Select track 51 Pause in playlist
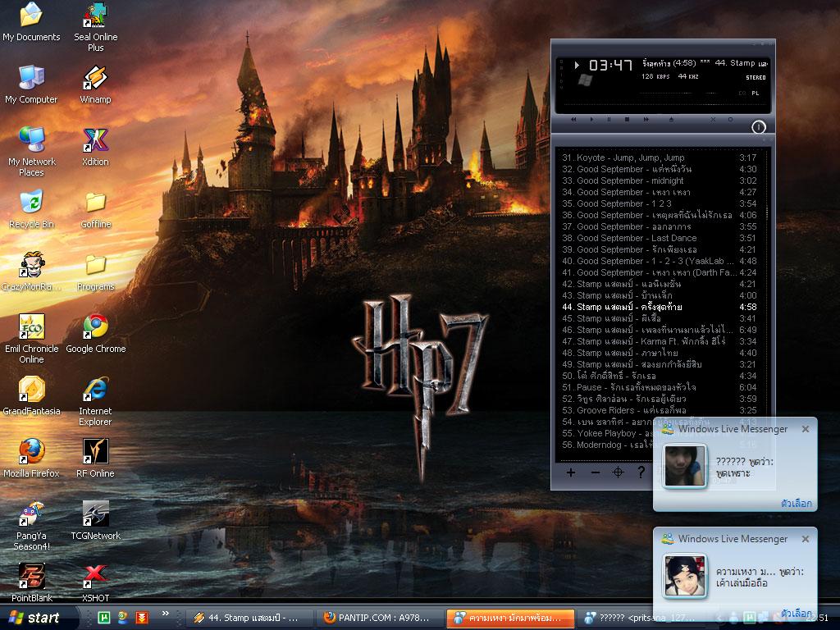The image size is (840, 630). 660,387
